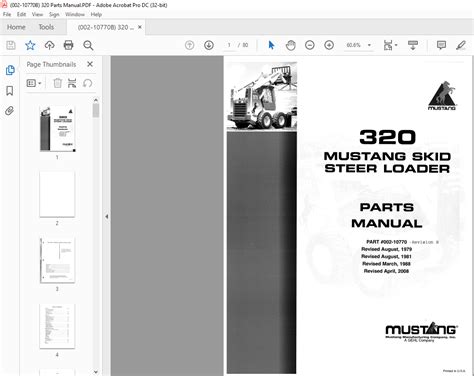This screenshot has height=376, width=474.
Task: Click the Save file icon
Action: (11, 45)
